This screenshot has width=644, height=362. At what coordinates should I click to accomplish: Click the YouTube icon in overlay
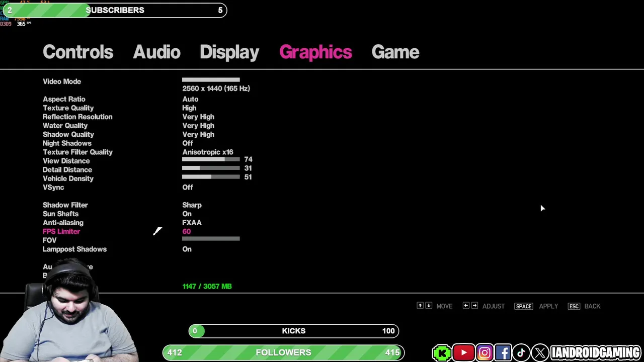463,353
